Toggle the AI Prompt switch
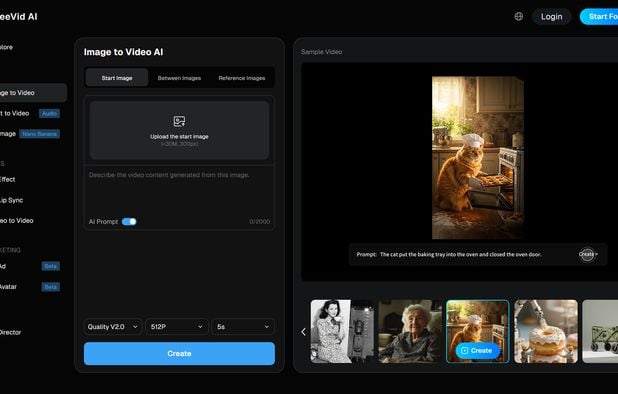Screen dimensions: 618x394 129,221
